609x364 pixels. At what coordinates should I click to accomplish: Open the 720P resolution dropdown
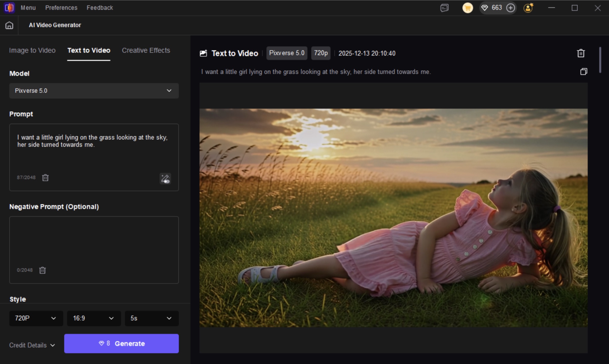(36, 318)
